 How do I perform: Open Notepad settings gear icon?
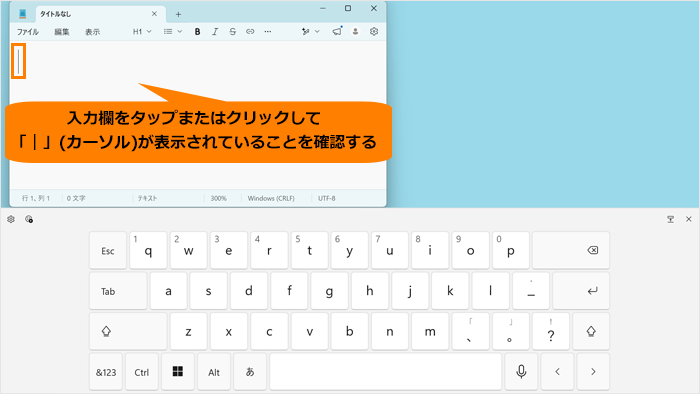tap(374, 31)
